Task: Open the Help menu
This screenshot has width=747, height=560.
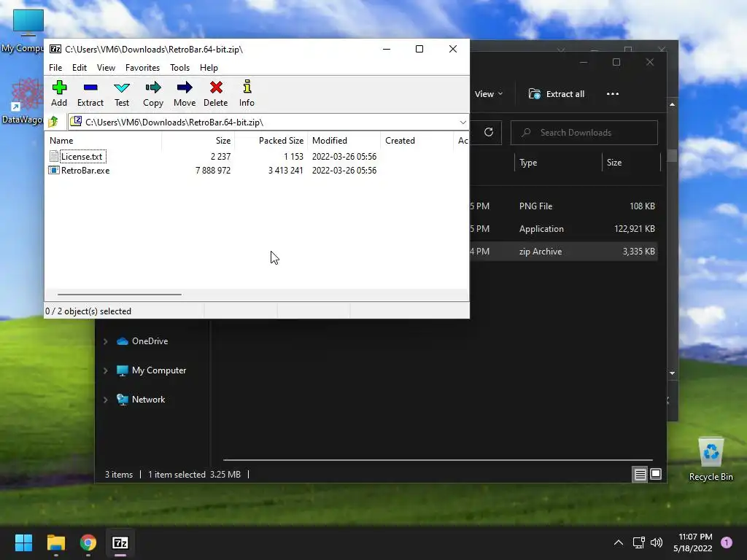Action: pos(209,68)
